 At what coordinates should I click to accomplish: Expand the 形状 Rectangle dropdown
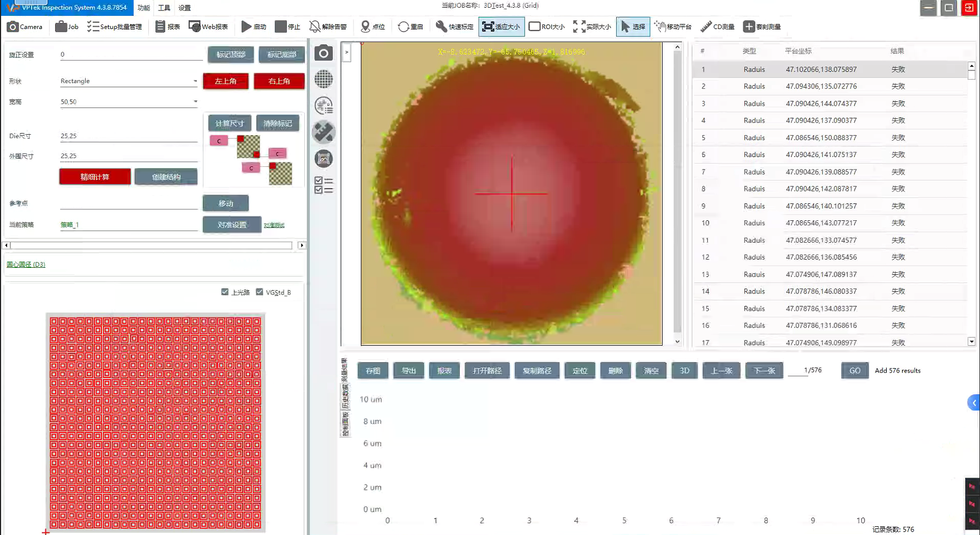point(195,81)
